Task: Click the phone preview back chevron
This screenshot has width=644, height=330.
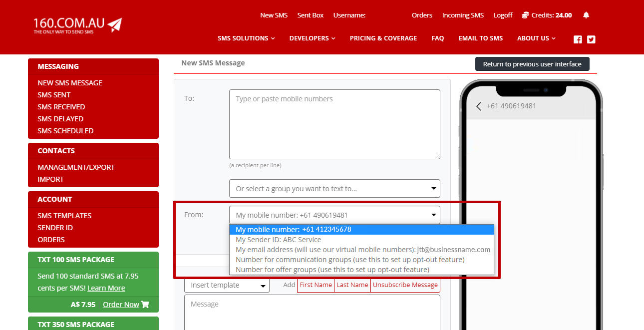Action: point(479,106)
